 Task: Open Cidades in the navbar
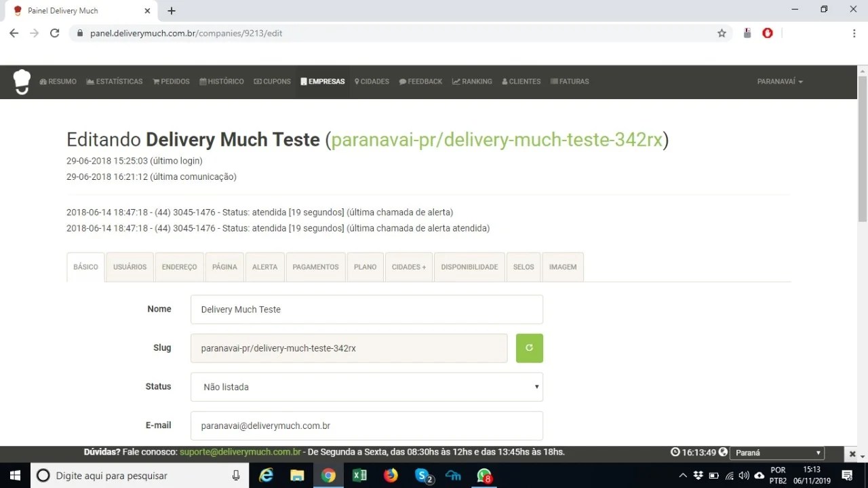372,81
